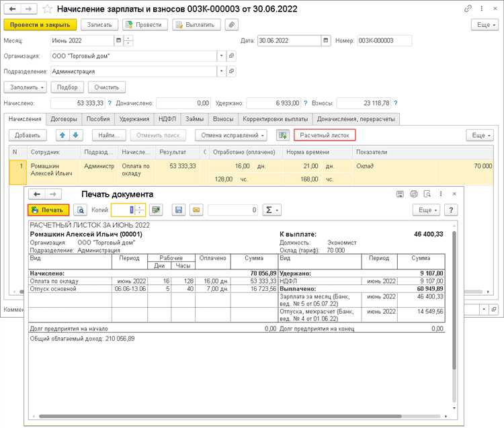Viewport: 504px width, 428px height.
Task: Adjust month with Месяц stepper
Action: 128,40
